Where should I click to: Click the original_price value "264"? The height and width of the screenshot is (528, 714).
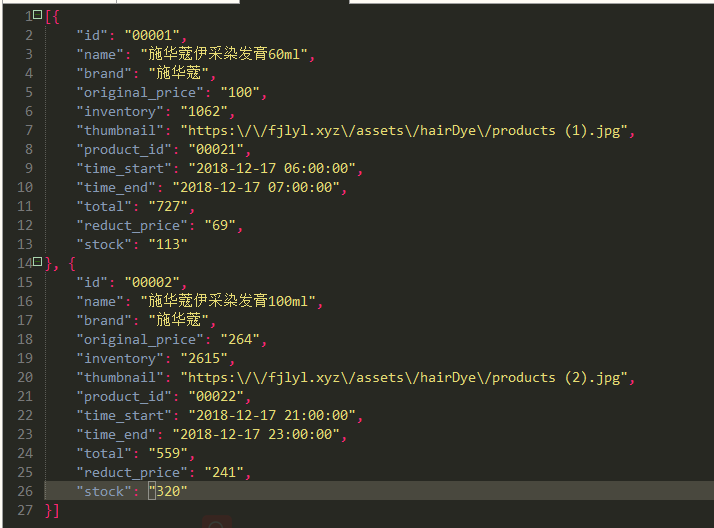click(x=240, y=340)
